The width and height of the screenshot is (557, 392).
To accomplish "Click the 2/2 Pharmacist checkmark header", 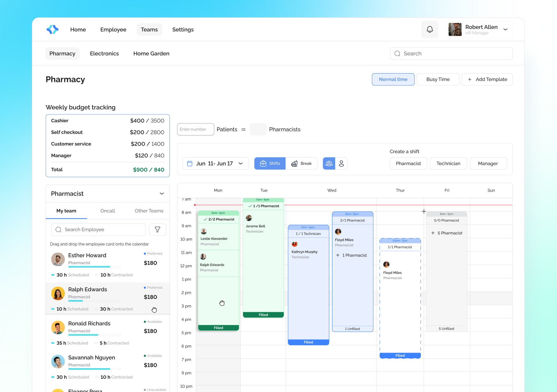I will 219,219.
